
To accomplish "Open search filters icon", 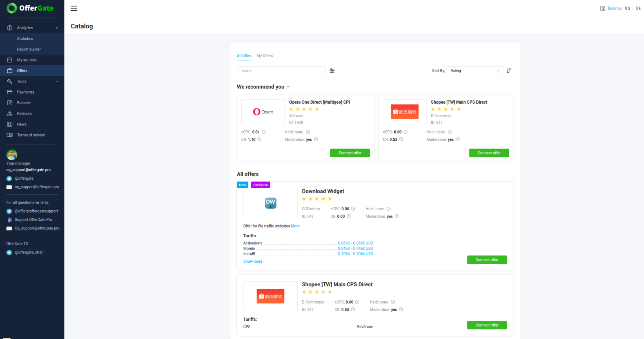I will 332,71.
